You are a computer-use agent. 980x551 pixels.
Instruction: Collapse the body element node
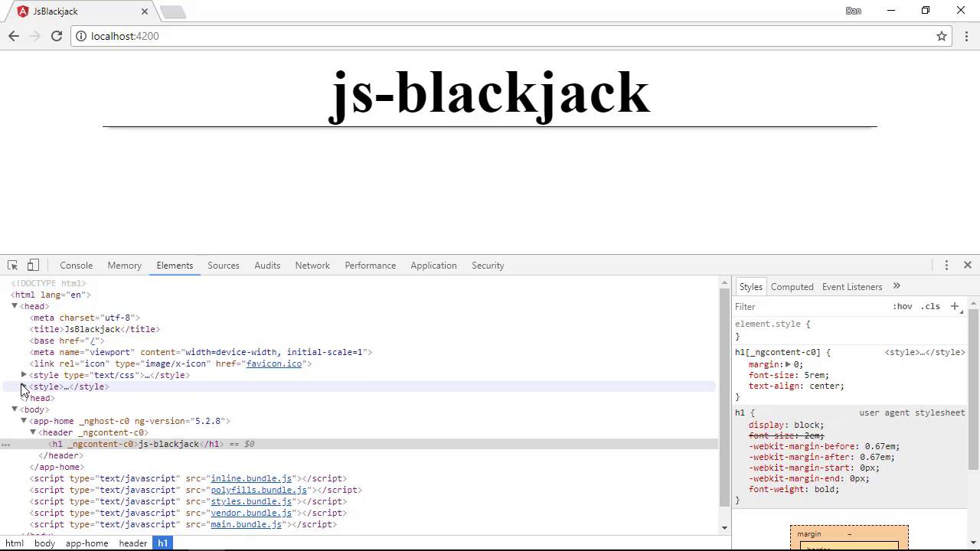[x=15, y=409]
